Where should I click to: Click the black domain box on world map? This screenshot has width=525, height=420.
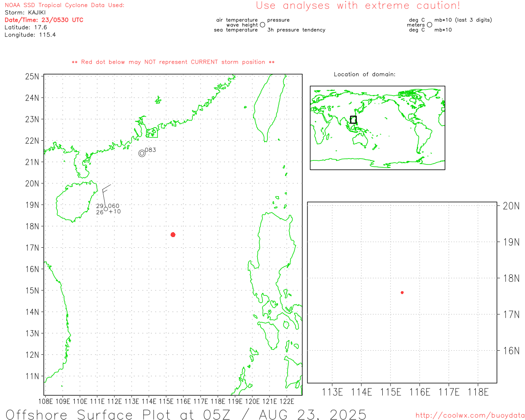[353, 120]
